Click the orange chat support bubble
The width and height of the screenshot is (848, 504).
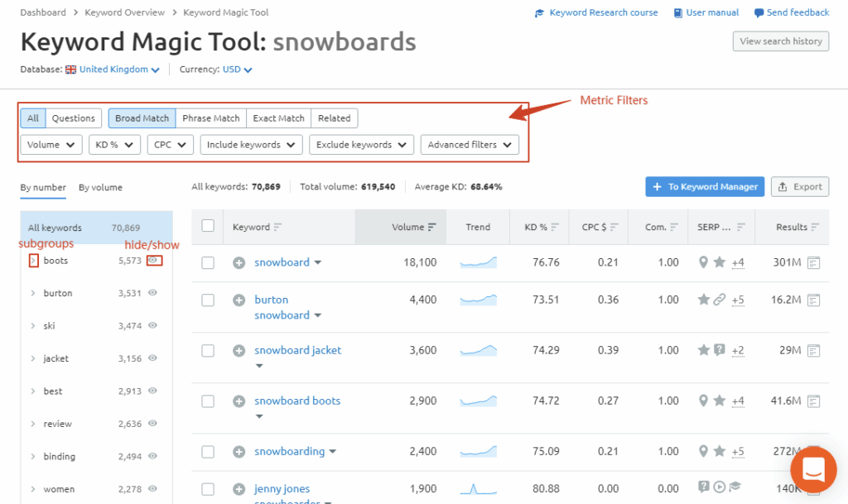pyautogui.click(x=812, y=469)
